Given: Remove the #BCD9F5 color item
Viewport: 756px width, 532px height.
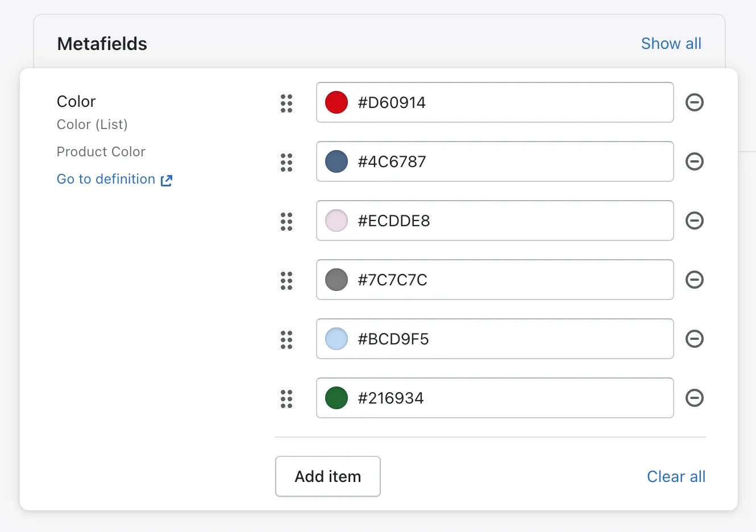Looking at the screenshot, I should point(695,339).
